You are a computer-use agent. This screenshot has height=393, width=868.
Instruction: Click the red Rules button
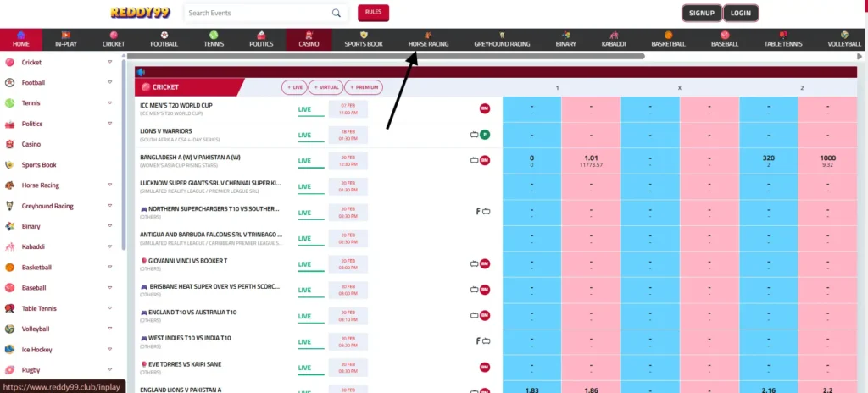(373, 12)
